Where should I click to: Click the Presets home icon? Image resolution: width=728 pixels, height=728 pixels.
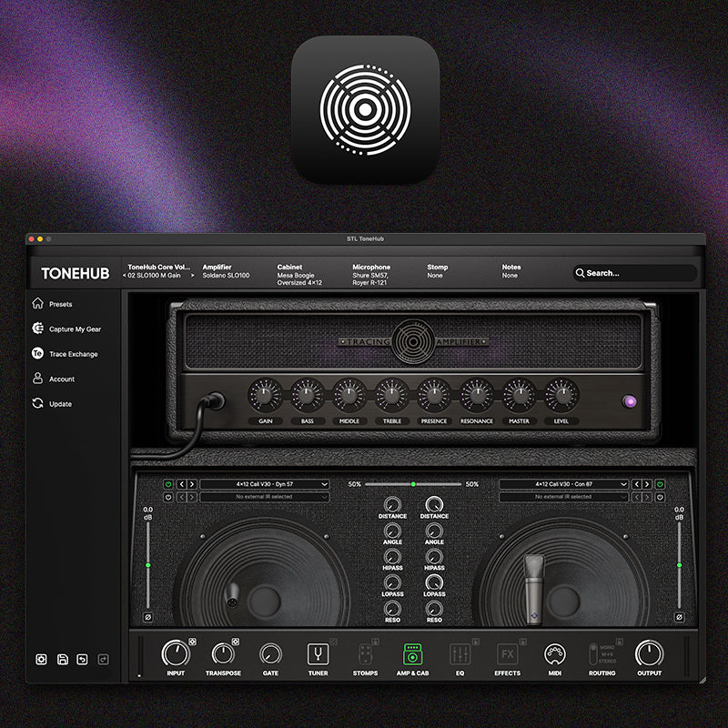click(x=37, y=303)
